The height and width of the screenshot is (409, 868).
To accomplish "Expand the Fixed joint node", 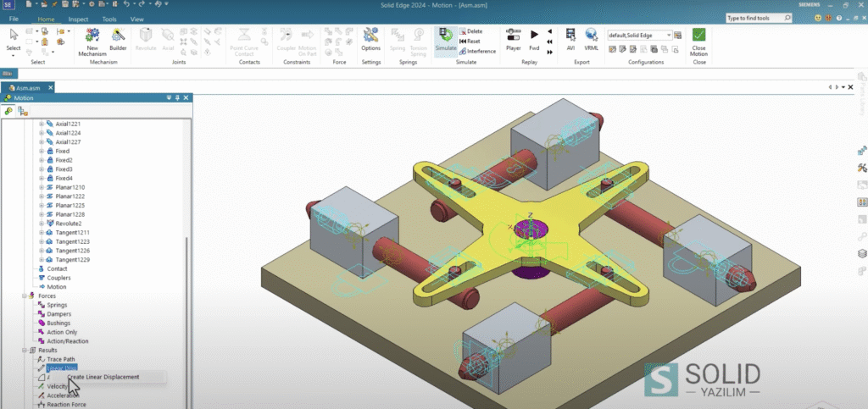I will (x=41, y=151).
